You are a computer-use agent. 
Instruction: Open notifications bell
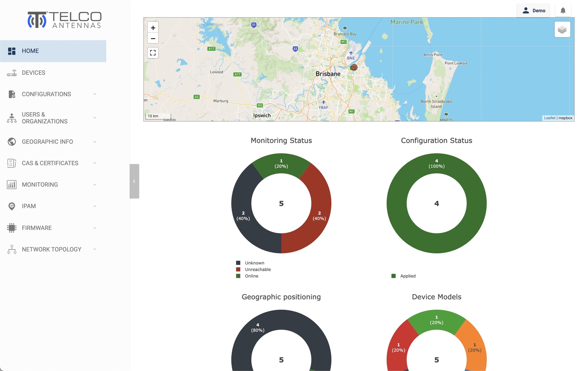point(563,11)
